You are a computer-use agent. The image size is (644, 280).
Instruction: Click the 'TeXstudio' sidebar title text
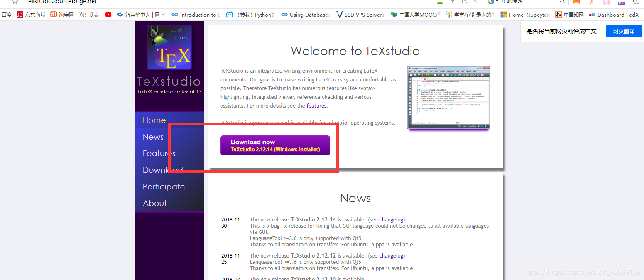click(x=169, y=81)
